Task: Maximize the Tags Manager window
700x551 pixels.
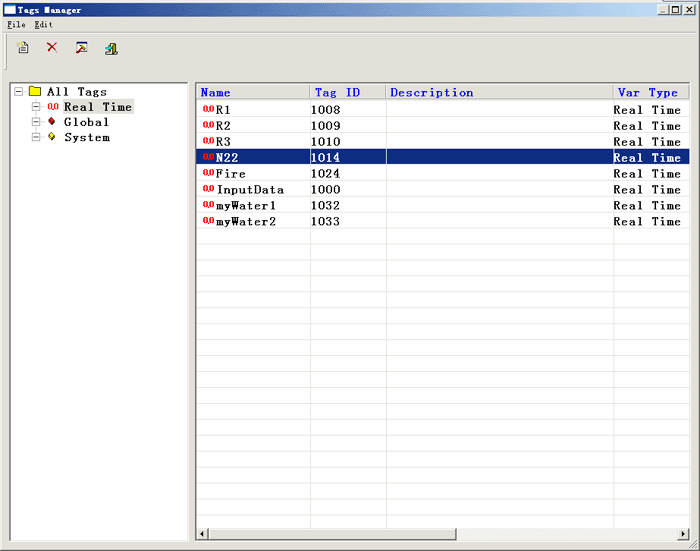Action: click(x=676, y=9)
